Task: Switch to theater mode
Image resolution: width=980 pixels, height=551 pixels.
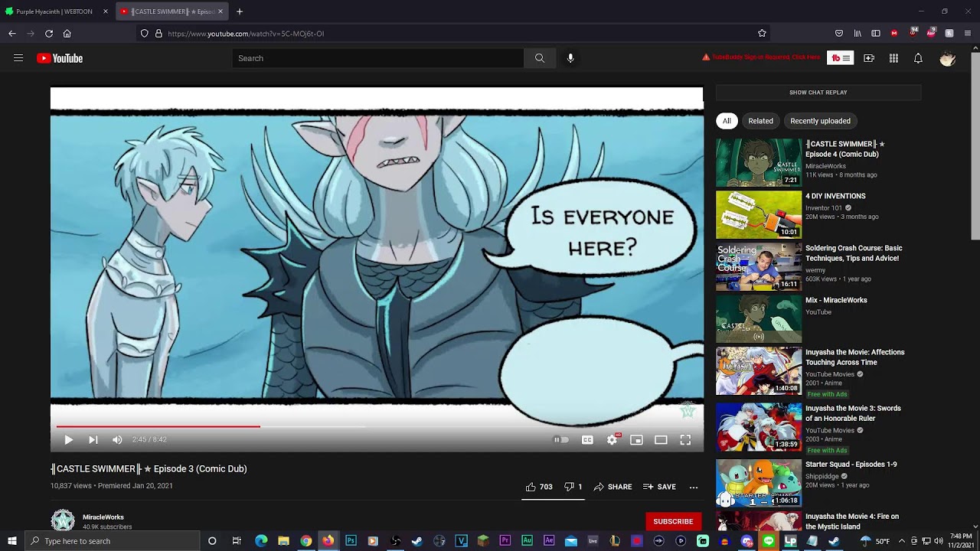Action: coord(661,440)
